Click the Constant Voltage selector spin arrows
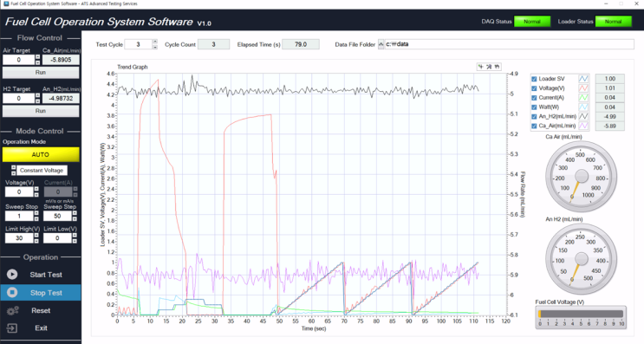This screenshot has height=344, width=644. 14,171
